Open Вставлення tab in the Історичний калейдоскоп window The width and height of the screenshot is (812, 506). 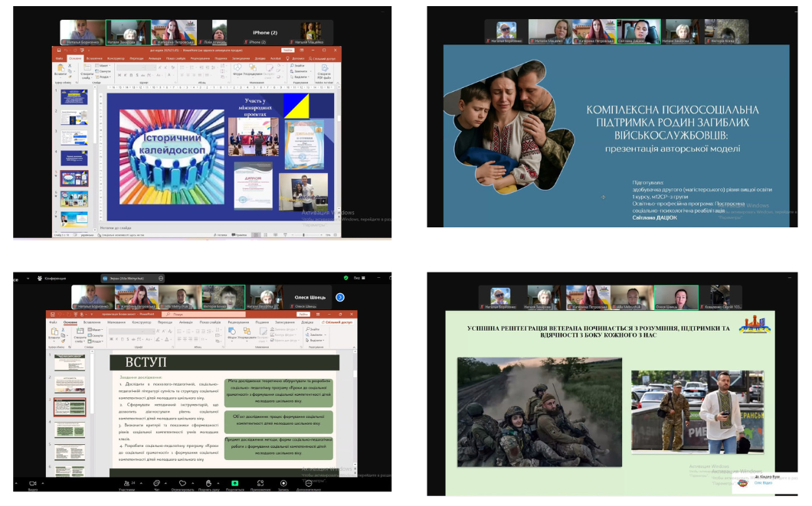pos(94,58)
